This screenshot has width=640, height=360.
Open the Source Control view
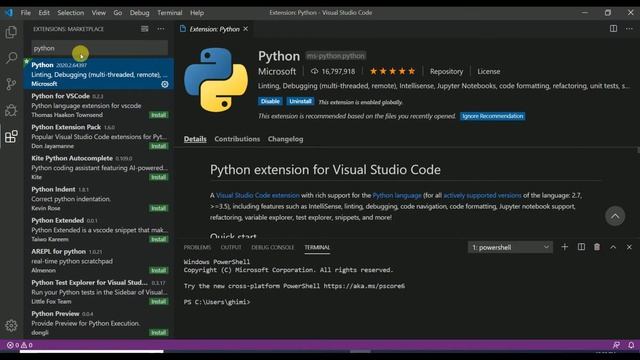click(x=11, y=84)
